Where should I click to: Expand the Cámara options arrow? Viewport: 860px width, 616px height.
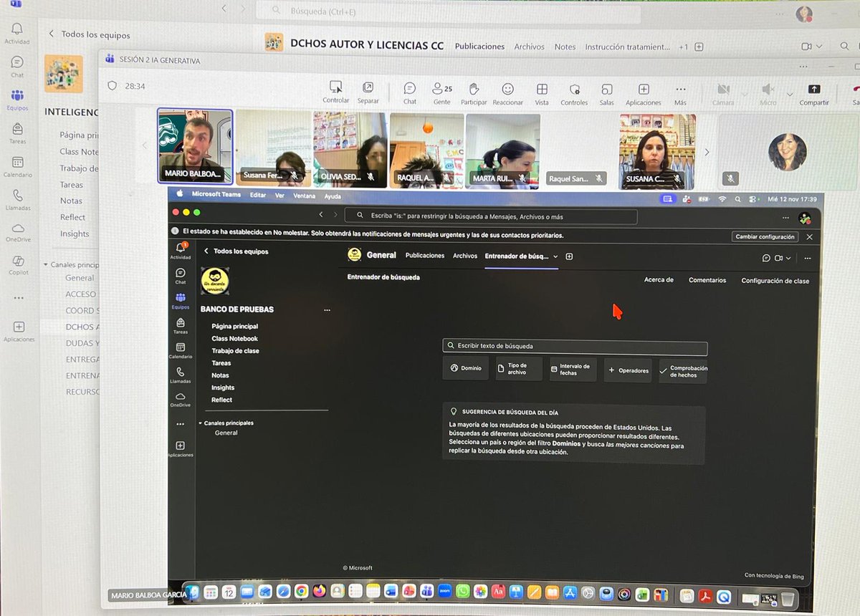point(745,94)
